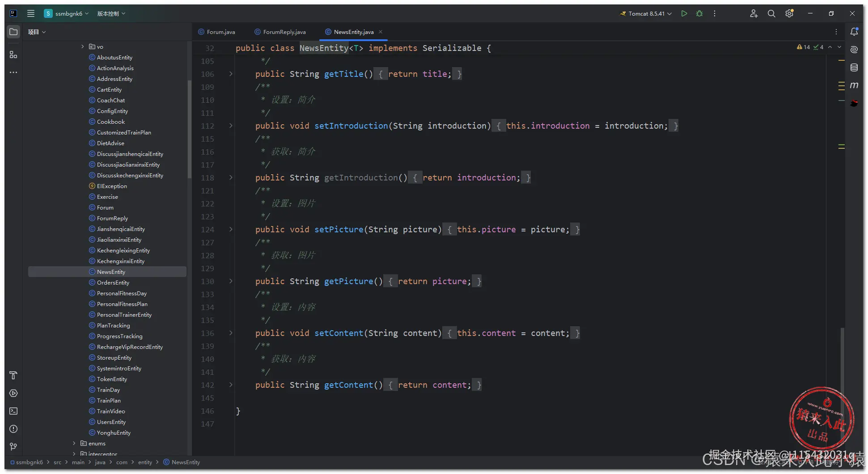Open the Project tool window folder icon
This screenshot has width=868, height=474.
click(x=13, y=32)
